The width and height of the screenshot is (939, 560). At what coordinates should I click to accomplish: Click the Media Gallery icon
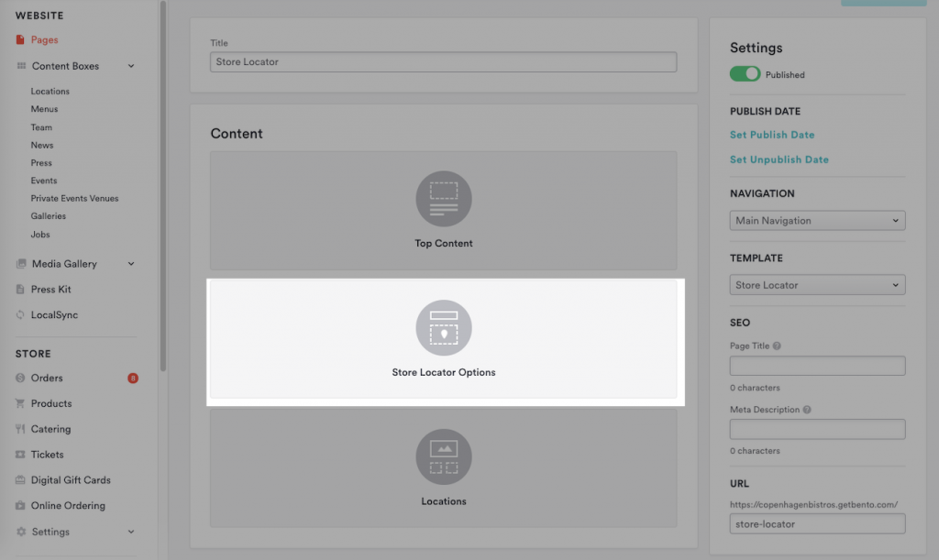(x=21, y=264)
